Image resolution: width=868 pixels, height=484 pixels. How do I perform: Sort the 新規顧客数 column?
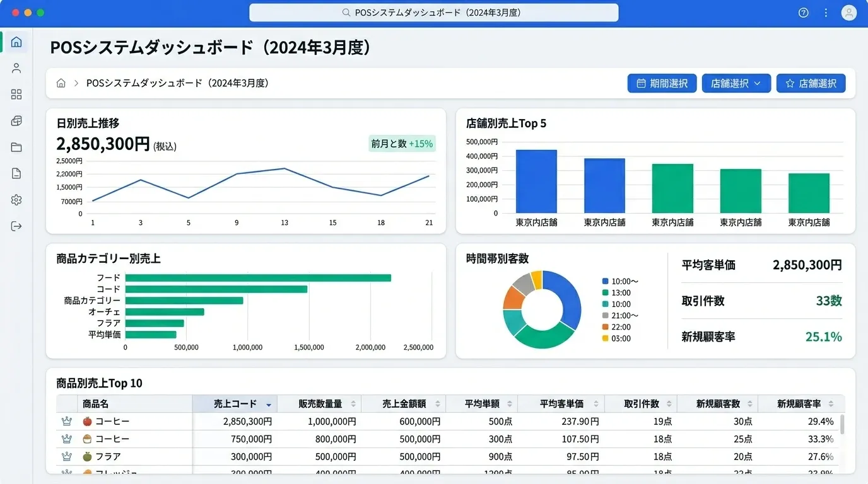click(x=750, y=404)
